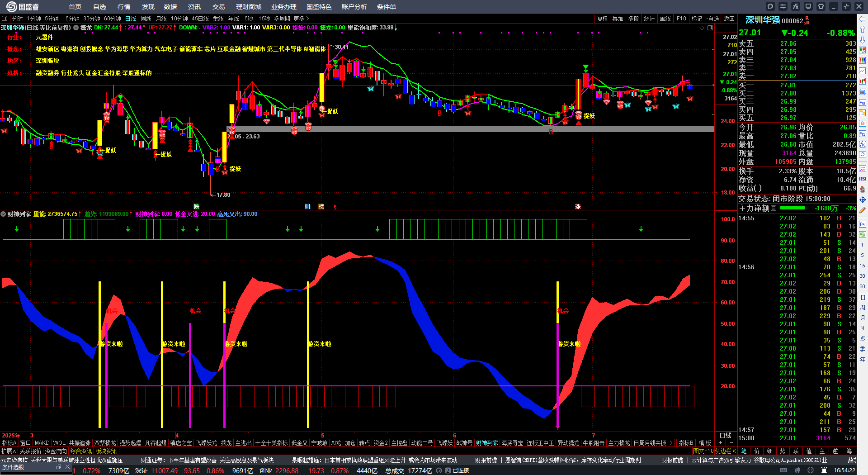Click the blue left arrow in right sidebar
This screenshot has width=868, height=475.
[863, 19]
